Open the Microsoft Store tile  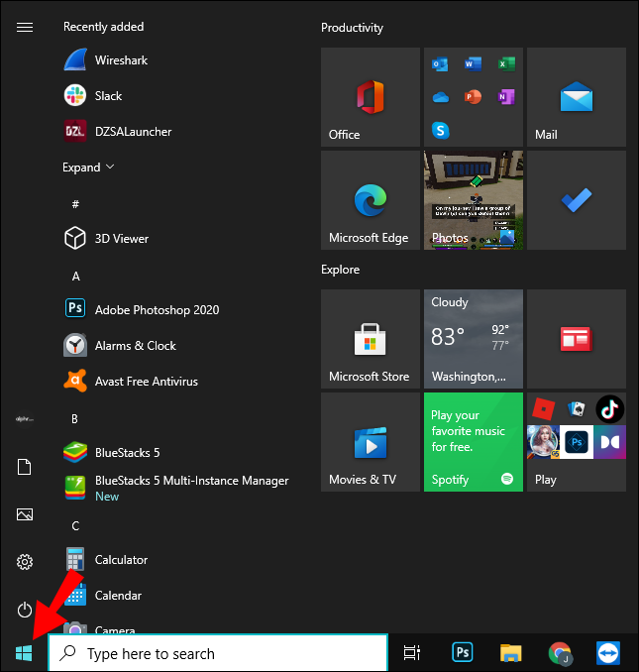click(x=371, y=339)
